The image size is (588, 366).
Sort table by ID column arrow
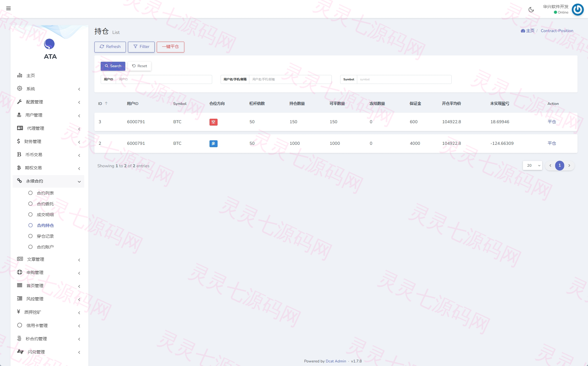pos(106,103)
